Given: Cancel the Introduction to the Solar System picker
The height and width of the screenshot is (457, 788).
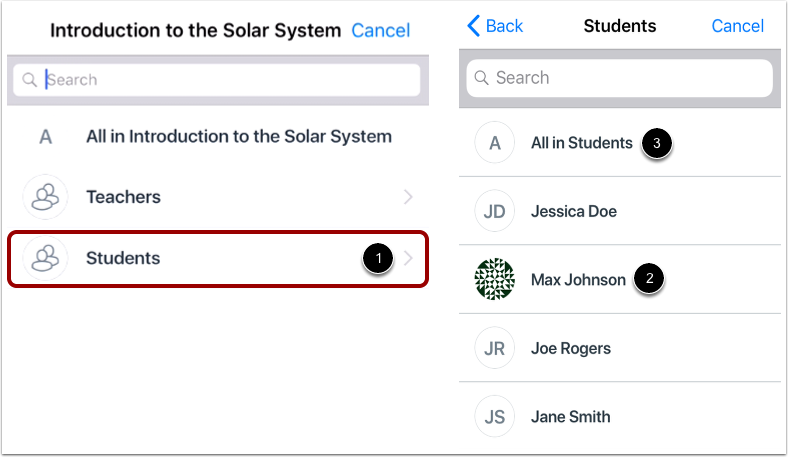Looking at the screenshot, I should [x=380, y=31].
